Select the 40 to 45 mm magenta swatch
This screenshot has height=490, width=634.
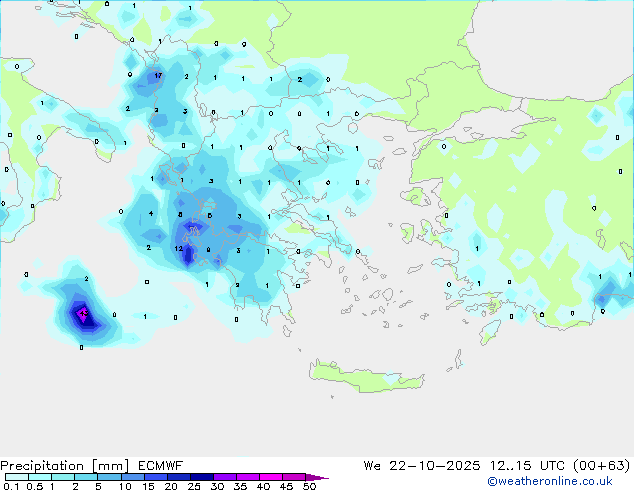tap(271, 477)
